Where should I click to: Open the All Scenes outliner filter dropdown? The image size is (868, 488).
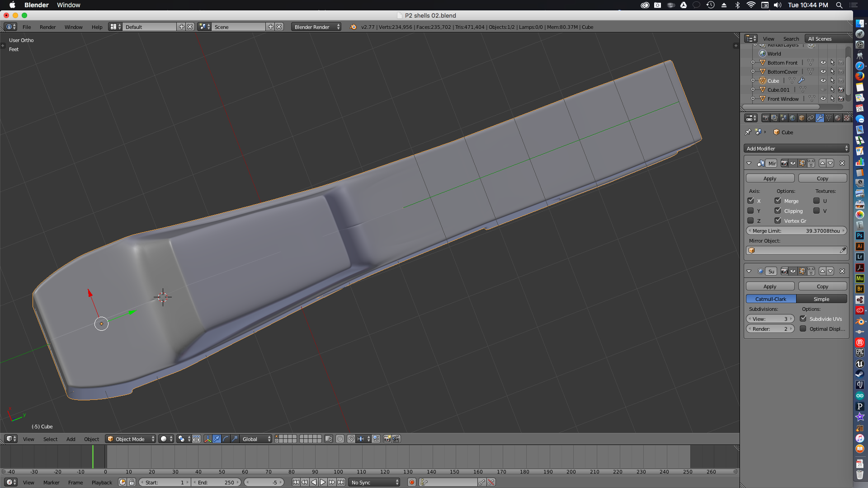[829, 38]
